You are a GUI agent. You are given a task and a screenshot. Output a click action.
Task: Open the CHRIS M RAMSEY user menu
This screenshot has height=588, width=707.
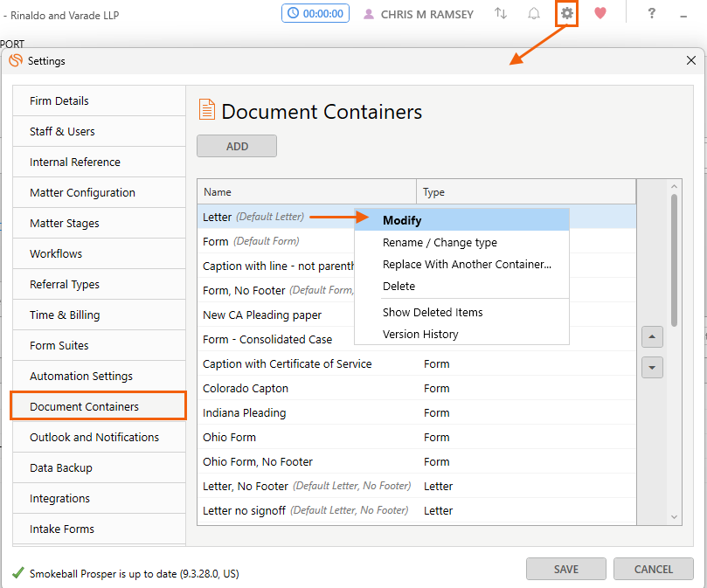point(427,15)
